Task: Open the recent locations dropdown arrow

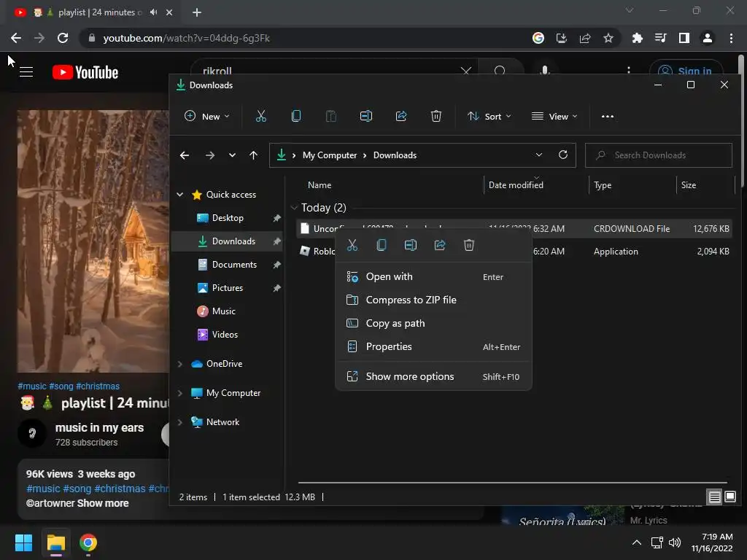Action: [x=232, y=155]
